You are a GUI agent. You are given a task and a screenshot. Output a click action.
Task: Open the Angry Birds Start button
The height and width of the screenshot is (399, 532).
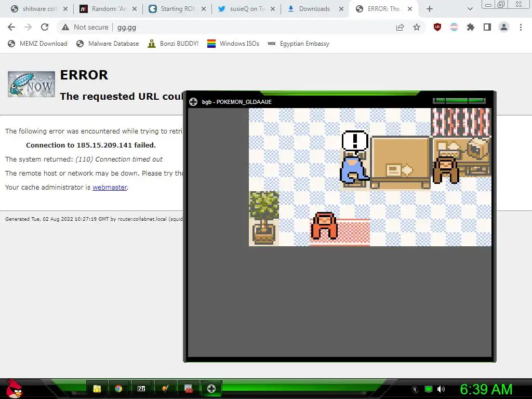click(x=14, y=389)
